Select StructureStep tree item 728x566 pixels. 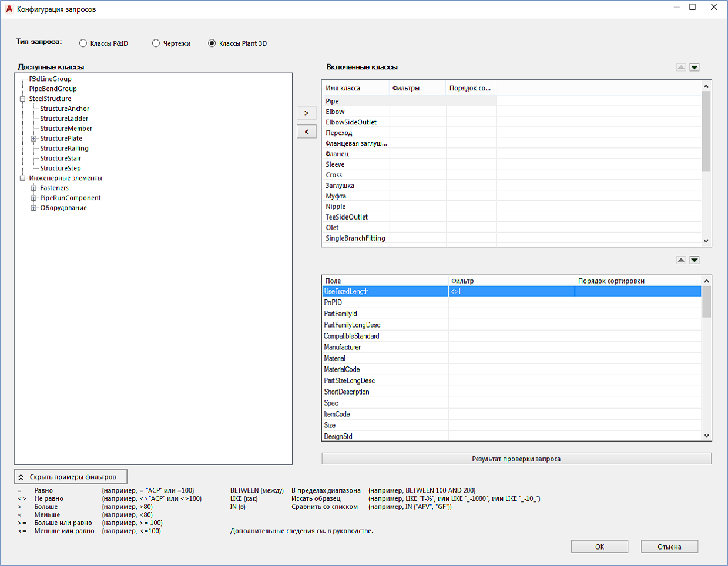[x=61, y=169]
